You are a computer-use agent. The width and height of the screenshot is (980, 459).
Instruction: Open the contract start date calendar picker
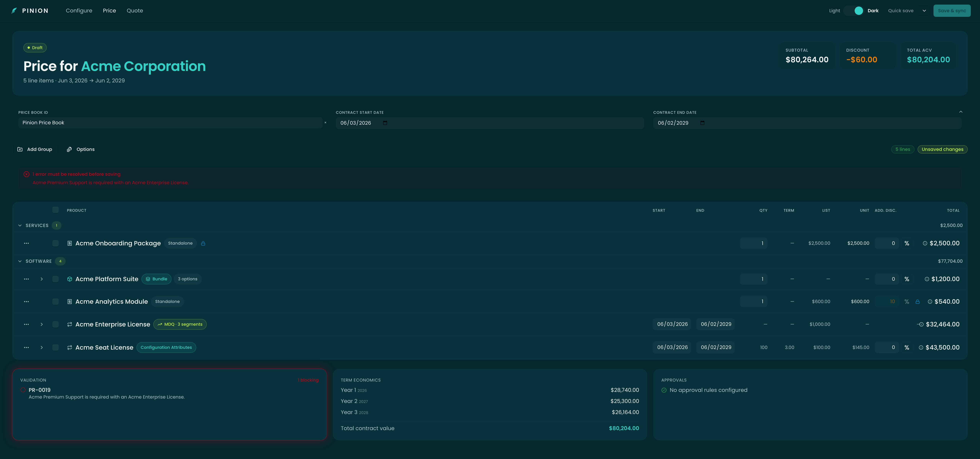[385, 123]
